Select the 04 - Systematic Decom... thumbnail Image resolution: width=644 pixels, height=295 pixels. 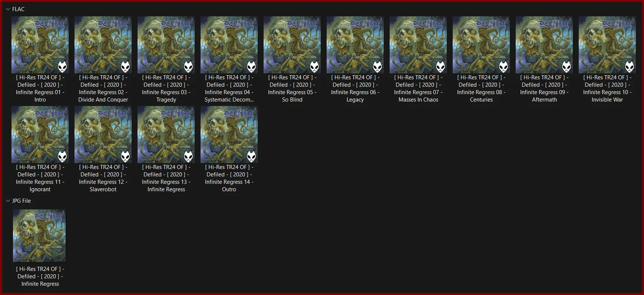pyautogui.click(x=229, y=45)
